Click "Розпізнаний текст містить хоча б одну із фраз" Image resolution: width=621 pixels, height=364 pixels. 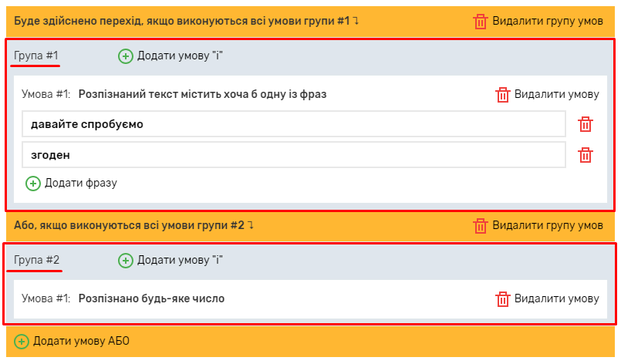pyautogui.click(x=202, y=94)
